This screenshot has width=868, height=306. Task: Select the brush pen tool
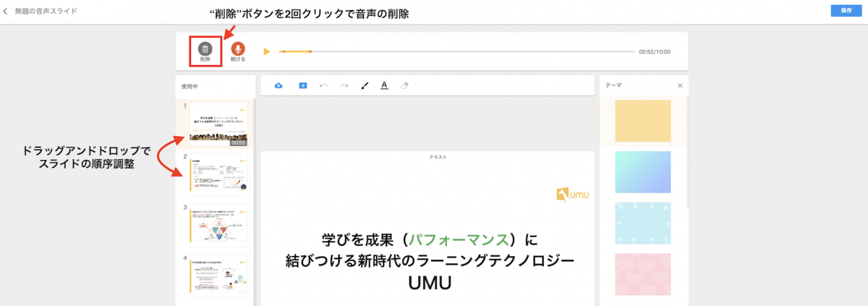coord(365,85)
